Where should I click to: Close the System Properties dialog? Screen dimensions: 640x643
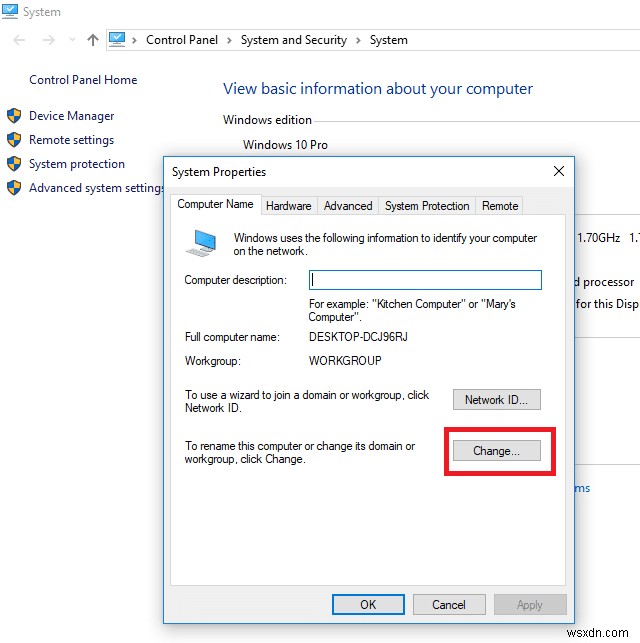point(559,171)
